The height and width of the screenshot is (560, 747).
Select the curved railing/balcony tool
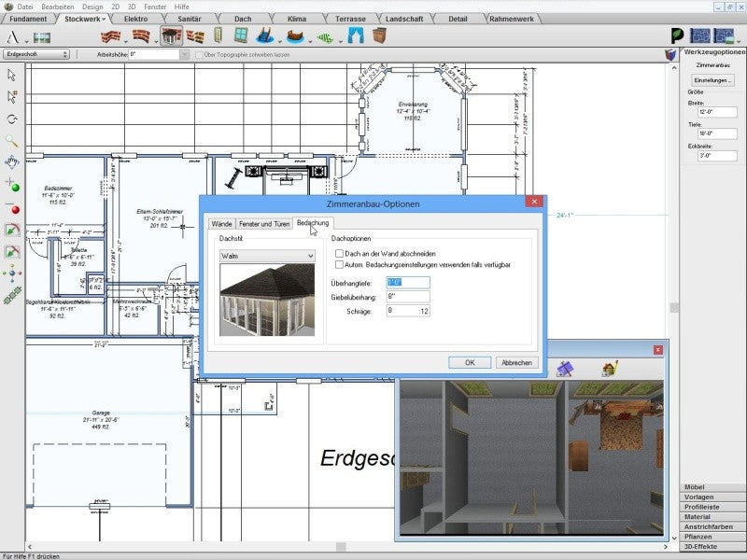(295, 36)
